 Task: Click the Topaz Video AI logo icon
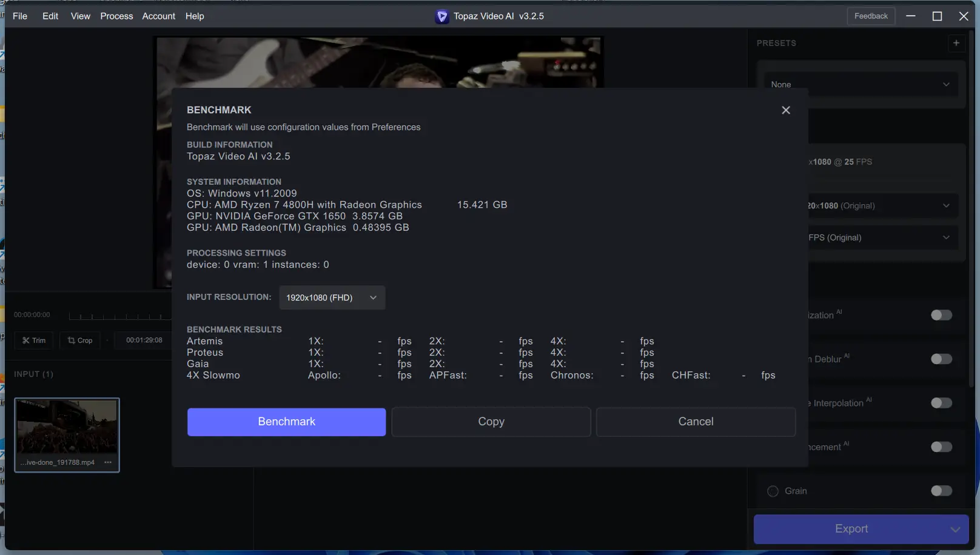coord(442,16)
